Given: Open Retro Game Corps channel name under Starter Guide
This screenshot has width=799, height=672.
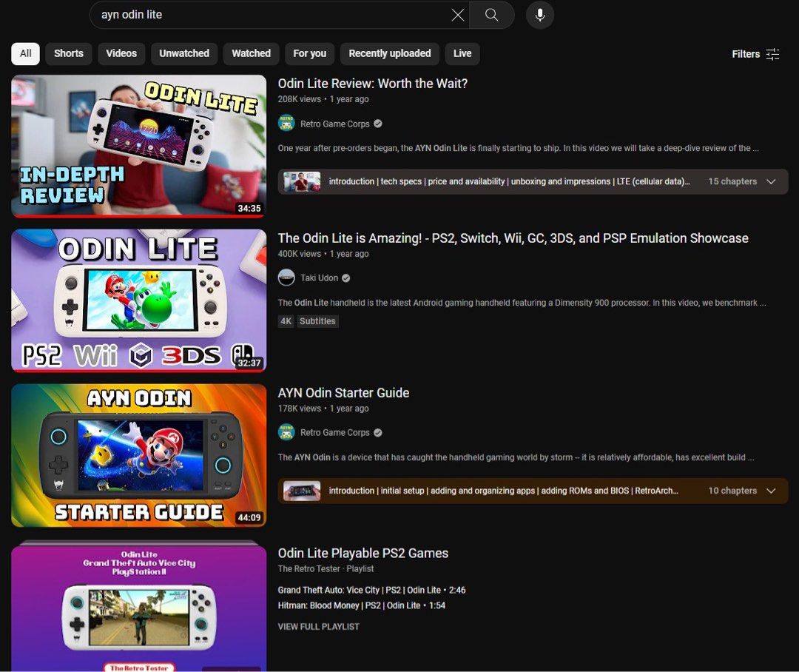Looking at the screenshot, I should point(335,432).
